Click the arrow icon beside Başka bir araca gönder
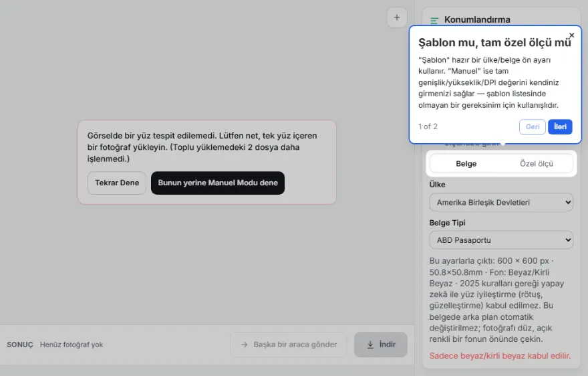The image size is (588, 376). tap(244, 345)
